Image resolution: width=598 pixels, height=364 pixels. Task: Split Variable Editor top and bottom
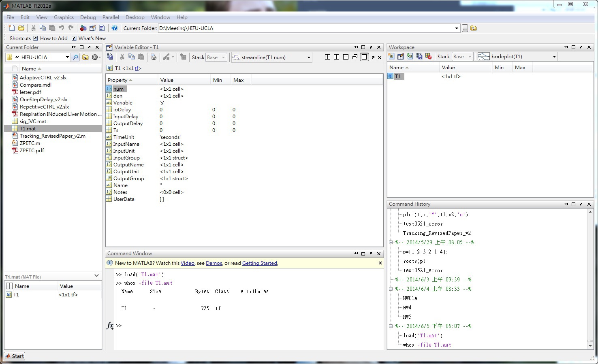point(346,57)
